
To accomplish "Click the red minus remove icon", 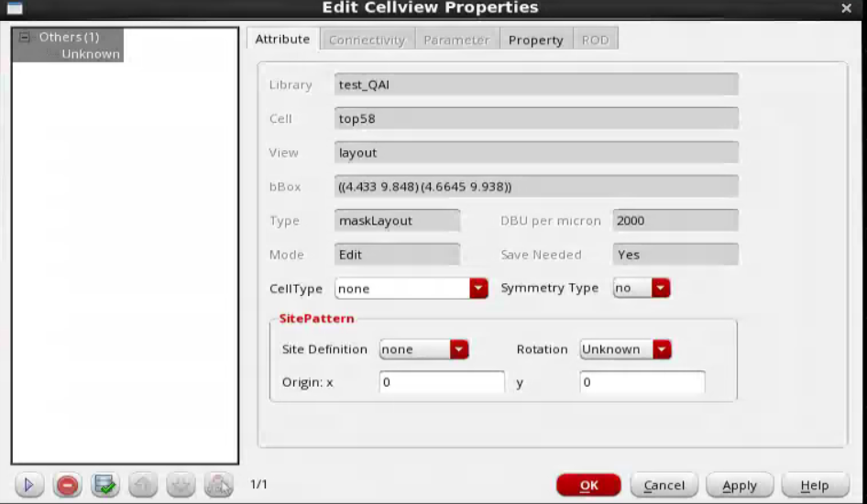I will (67, 486).
